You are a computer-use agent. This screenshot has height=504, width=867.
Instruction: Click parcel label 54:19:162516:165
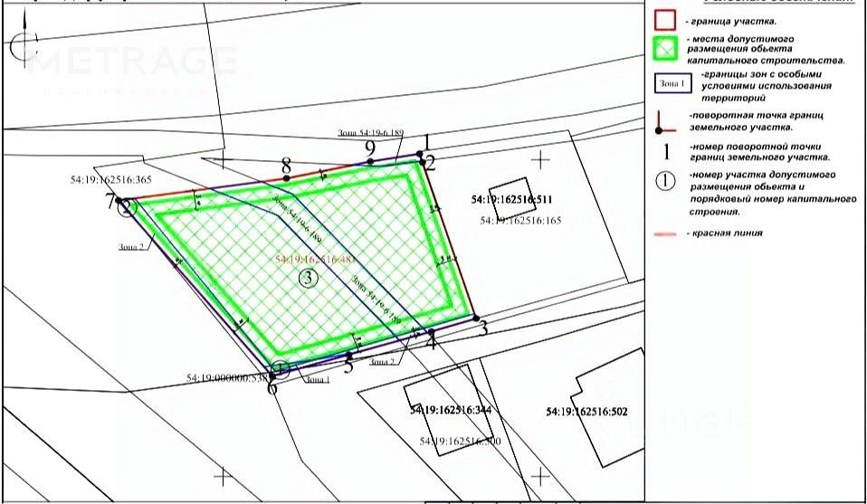point(521,221)
